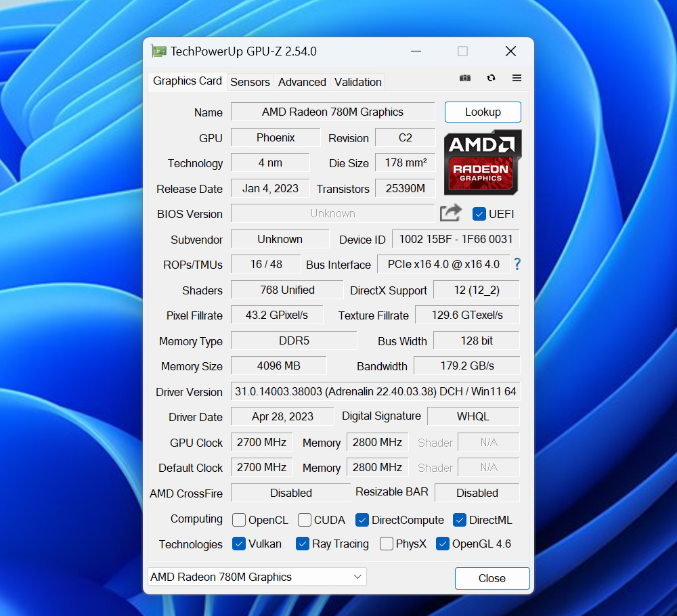The image size is (677, 616).
Task: Switch to the Sensors tab
Action: click(250, 82)
